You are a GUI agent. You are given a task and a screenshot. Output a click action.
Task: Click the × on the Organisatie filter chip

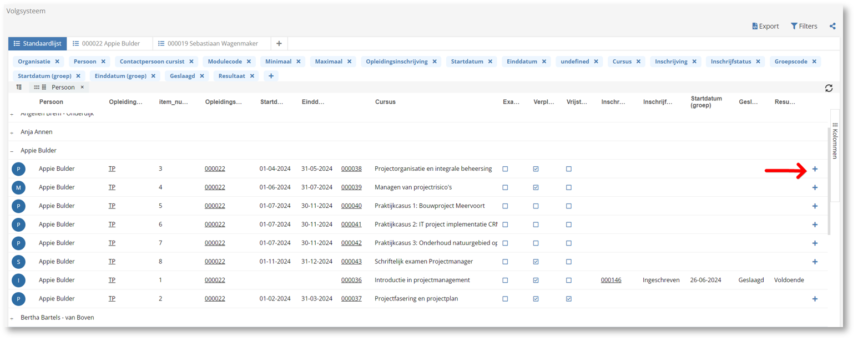[x=57, y=62]
